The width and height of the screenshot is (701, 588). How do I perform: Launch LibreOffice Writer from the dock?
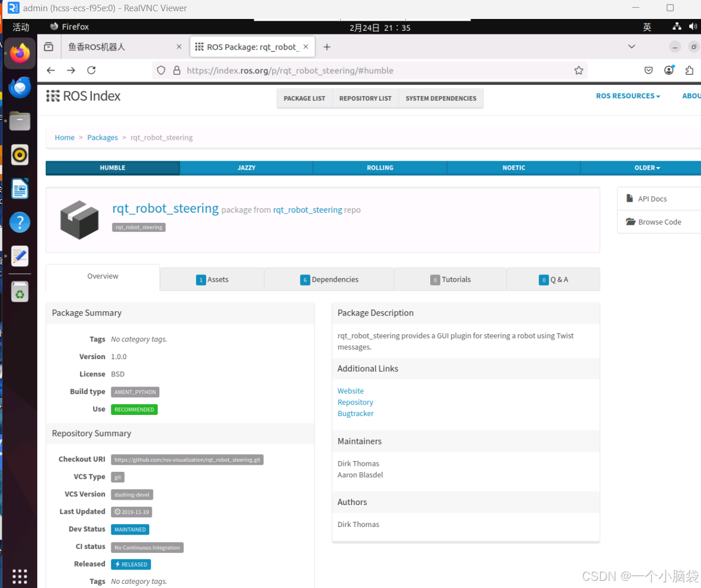click(x=20, y=188)
